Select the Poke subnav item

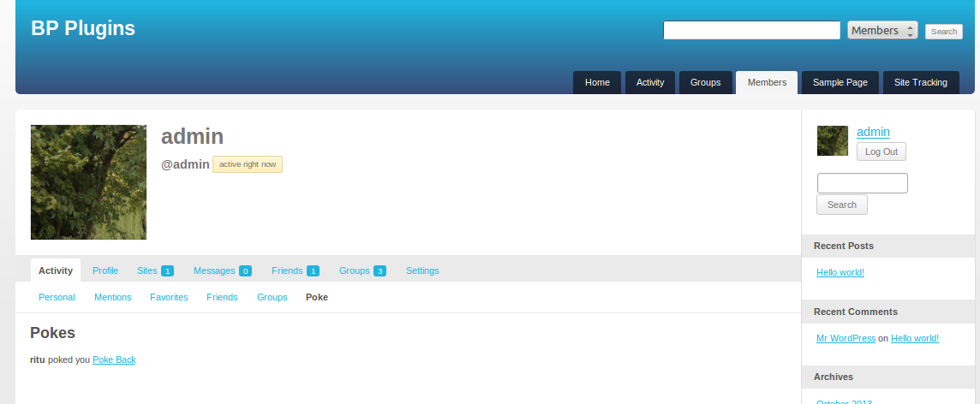tap(317, 297)
